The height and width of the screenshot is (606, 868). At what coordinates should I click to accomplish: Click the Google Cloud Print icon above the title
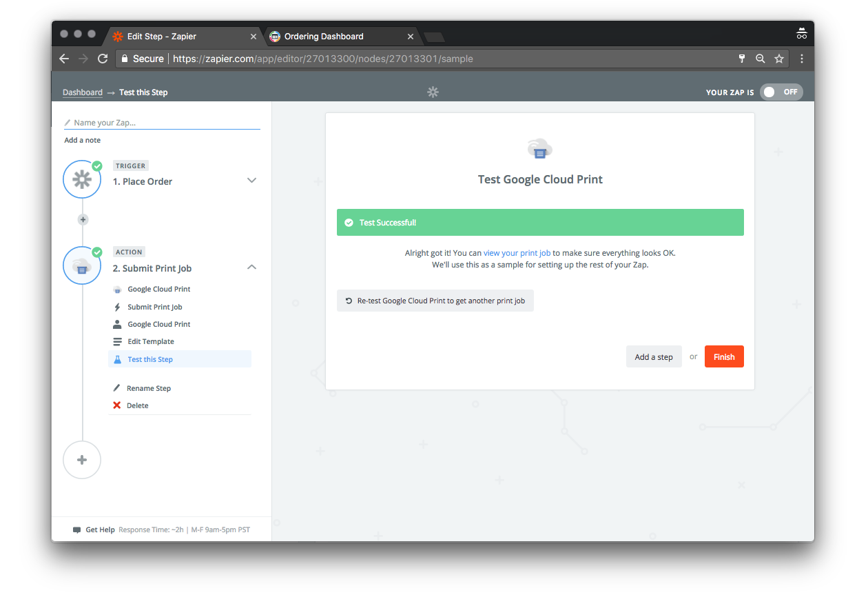[x=540, y=148]
